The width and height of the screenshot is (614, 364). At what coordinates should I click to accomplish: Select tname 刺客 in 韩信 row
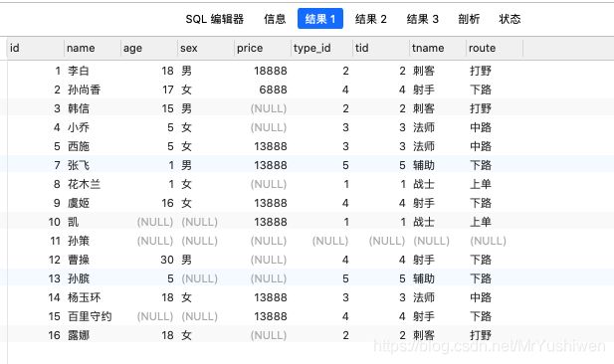click(x=424, y=108)
